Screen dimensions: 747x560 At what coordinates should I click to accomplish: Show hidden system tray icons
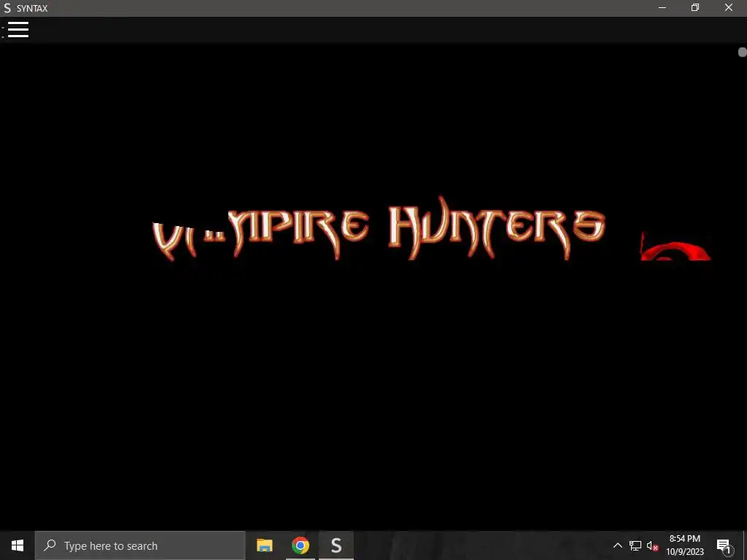pos(617,545)
